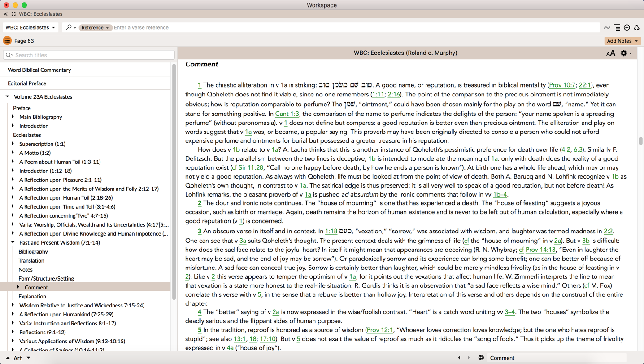
Task: Click the circled plus icon in toolbar
Action: pyautogui.click(x=627, y=28)
